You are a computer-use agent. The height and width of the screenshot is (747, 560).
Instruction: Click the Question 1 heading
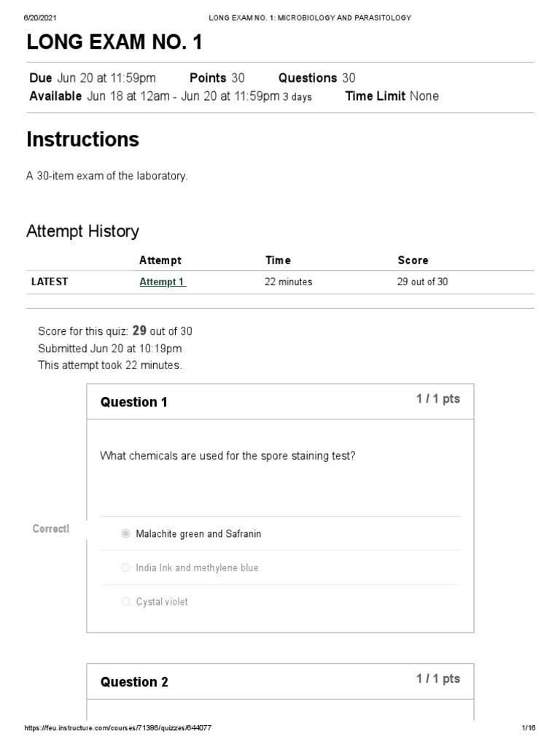134,402
